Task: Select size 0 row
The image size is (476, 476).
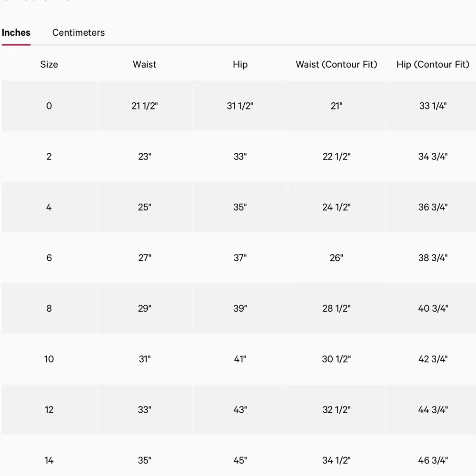Action: coord(49,106)
